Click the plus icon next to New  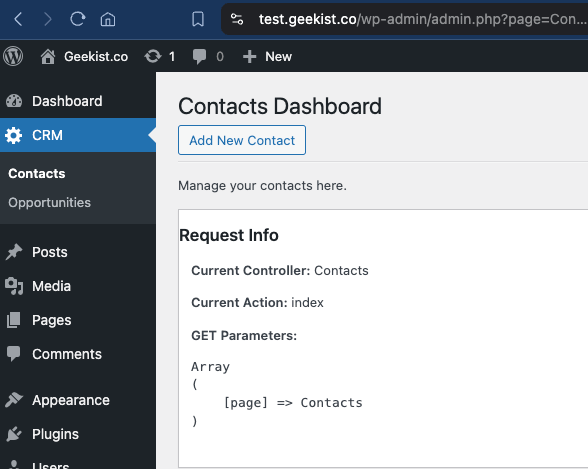click(x=249, y=57)
